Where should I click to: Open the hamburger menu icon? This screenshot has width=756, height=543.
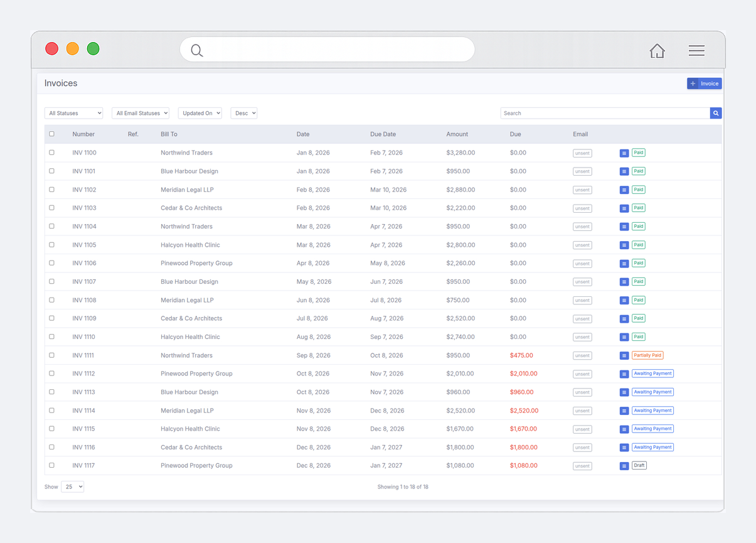pos(696,50)
